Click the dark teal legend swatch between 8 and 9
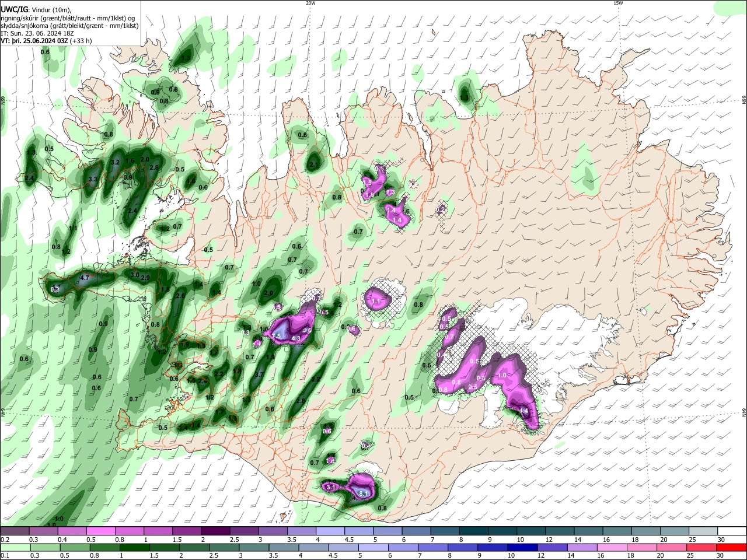The height and width of the screenshot is (560, 747). 474,531
